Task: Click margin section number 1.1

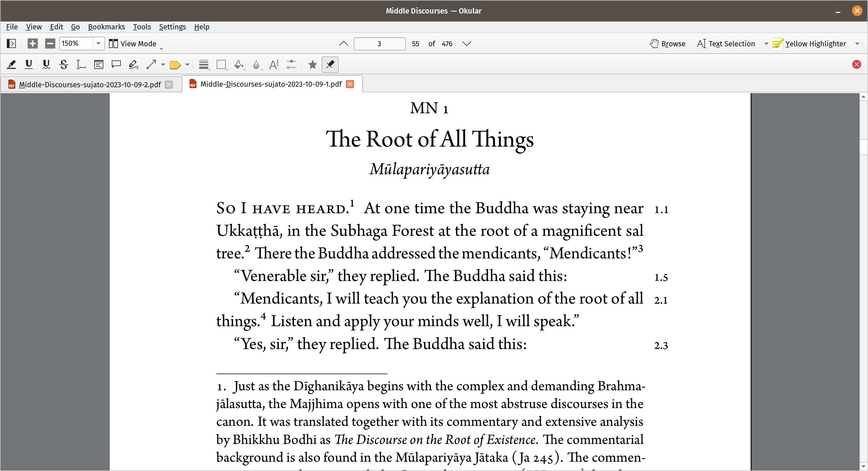Action: (661, 210)
